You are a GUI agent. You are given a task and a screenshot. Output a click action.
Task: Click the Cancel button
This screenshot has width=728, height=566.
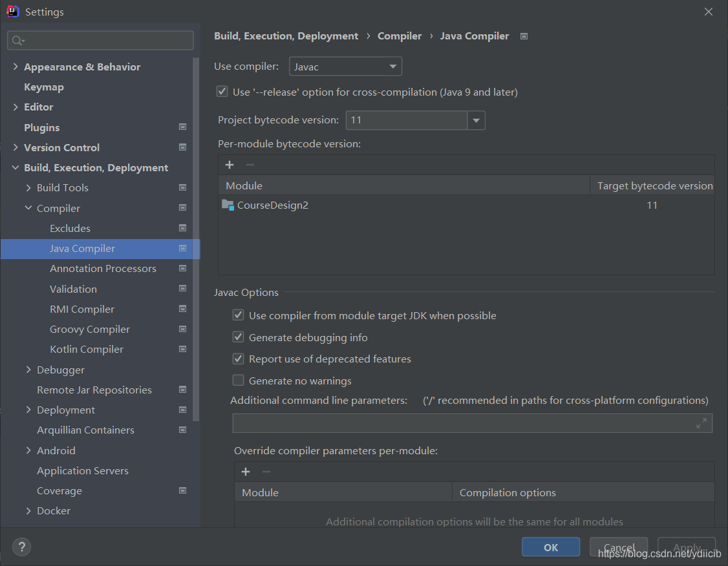click(x=619, y=547)
